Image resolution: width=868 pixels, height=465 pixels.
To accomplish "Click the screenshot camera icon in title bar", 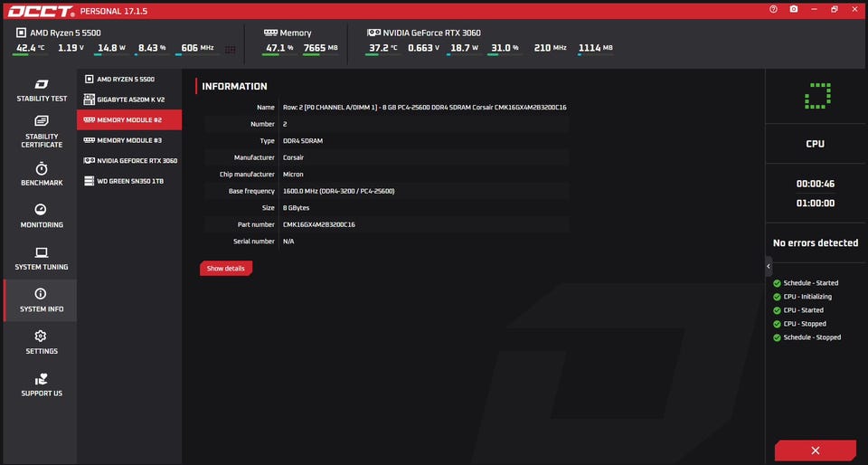I will [x=794, y=9].
